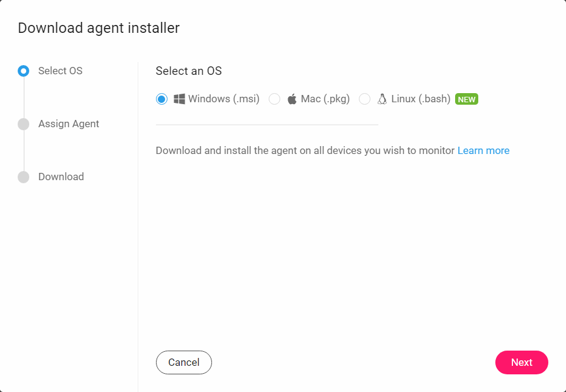Select the Linux (.bash) option
The width and height of the screenshot is (566, 392).
pos(364,99)
